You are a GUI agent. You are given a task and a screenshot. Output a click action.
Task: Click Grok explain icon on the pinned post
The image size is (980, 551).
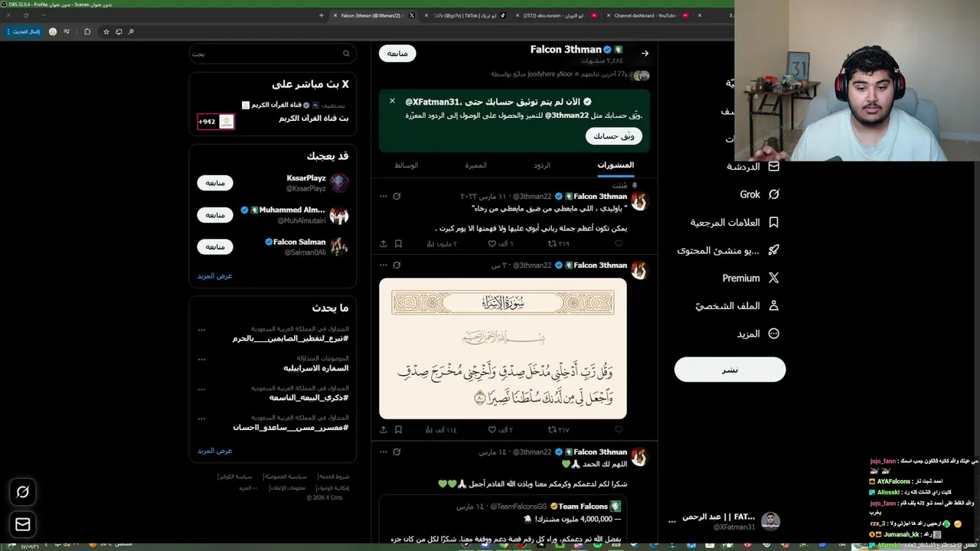(397, 197)
